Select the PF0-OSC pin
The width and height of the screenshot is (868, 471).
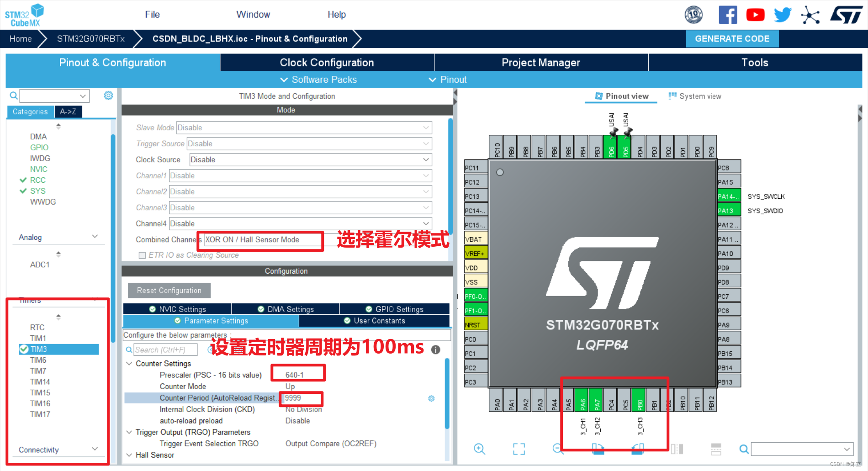[x=476, y=296]
